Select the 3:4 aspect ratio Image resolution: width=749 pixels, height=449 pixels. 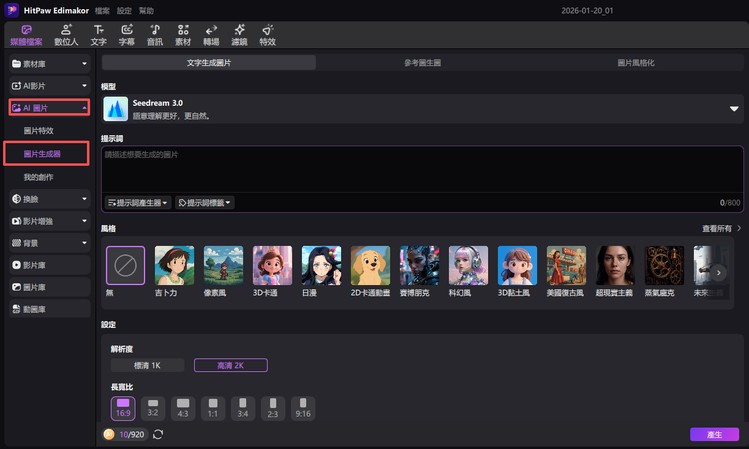click(243, 408)
